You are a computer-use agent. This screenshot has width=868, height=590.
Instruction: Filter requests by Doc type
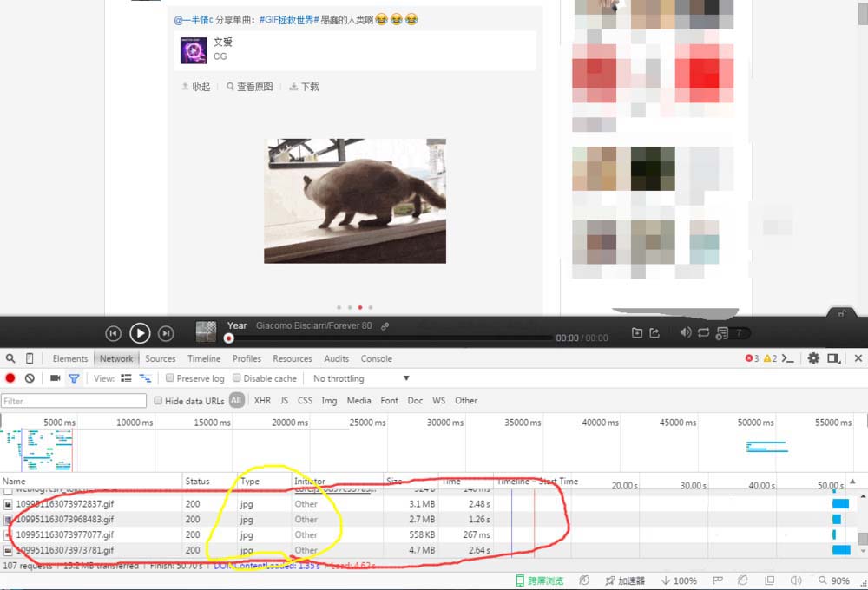click(x=415, y=400)
